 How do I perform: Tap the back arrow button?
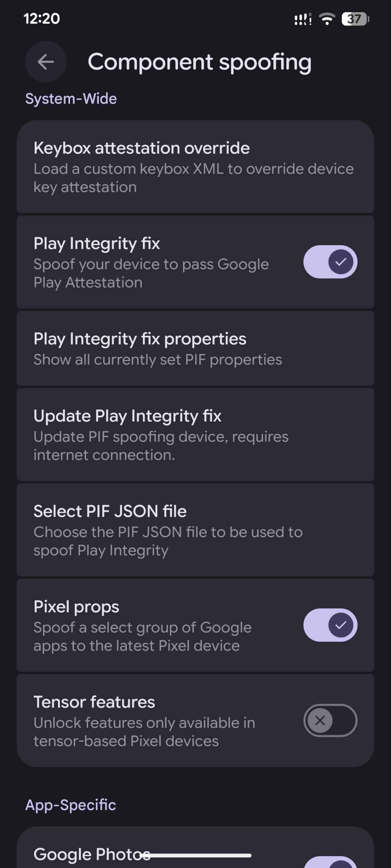coord(45,62)
